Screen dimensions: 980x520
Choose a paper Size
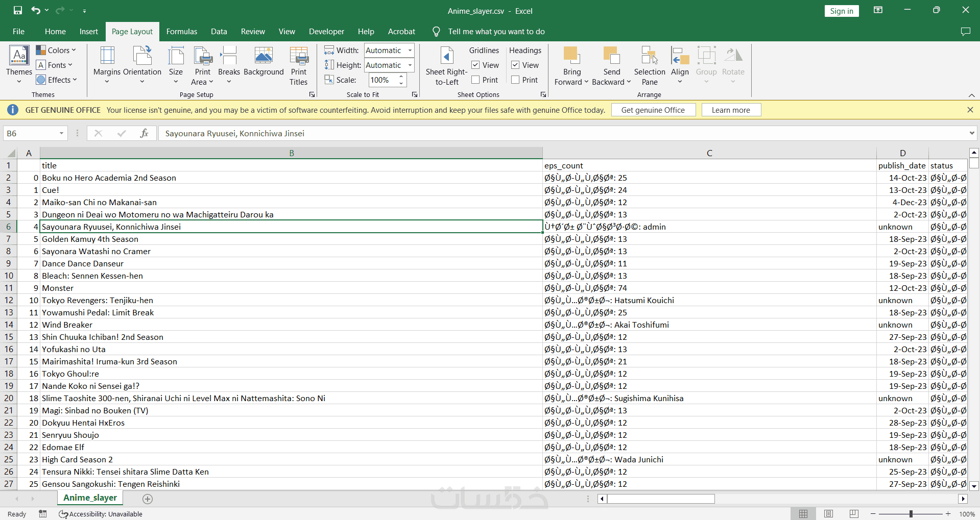pyautogui.click(x=176, y=65)
